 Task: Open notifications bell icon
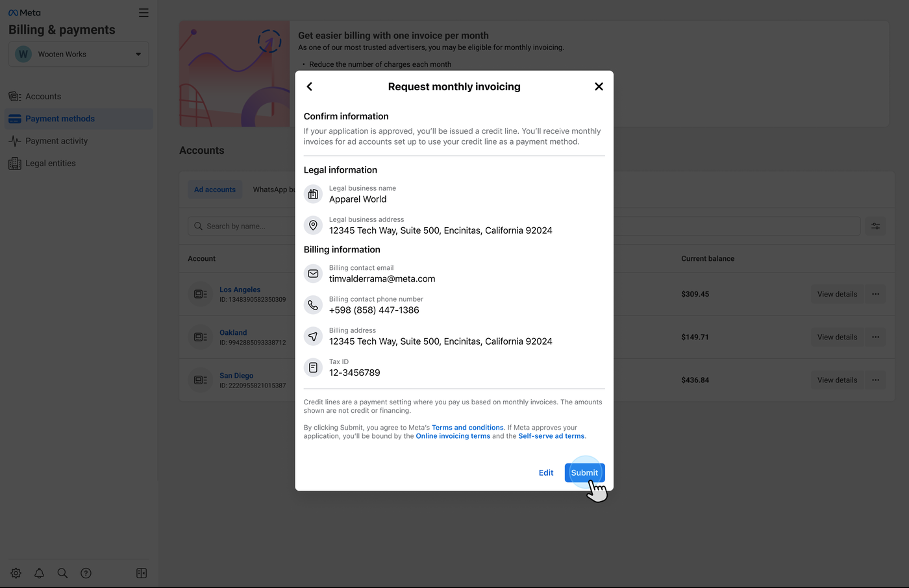coord(39,573)
